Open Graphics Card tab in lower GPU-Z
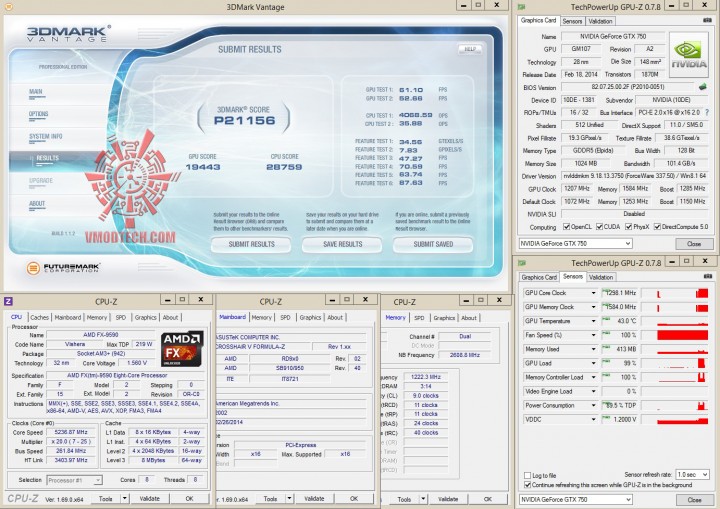Viewport: 720px width, 509px height. coord(539,277)
